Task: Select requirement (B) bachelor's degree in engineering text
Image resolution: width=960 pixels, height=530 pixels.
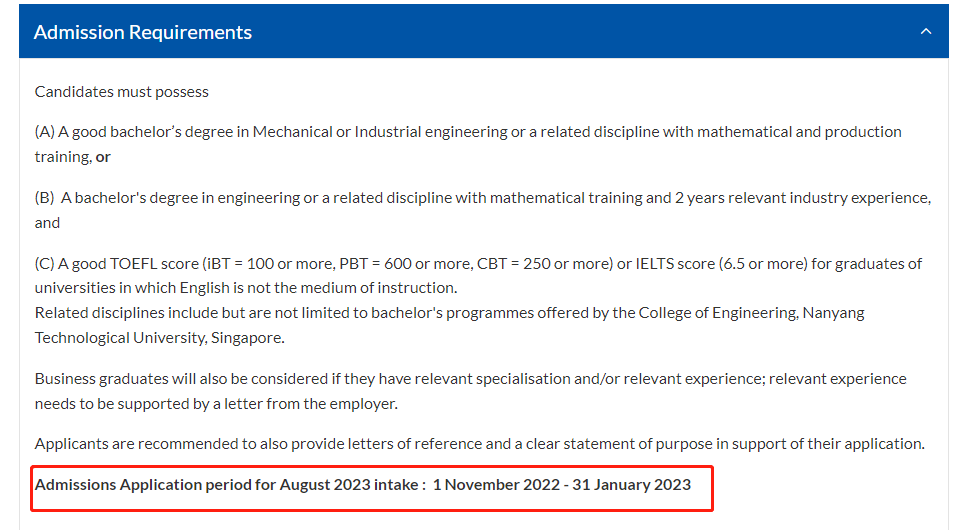Action: point(300,198)
